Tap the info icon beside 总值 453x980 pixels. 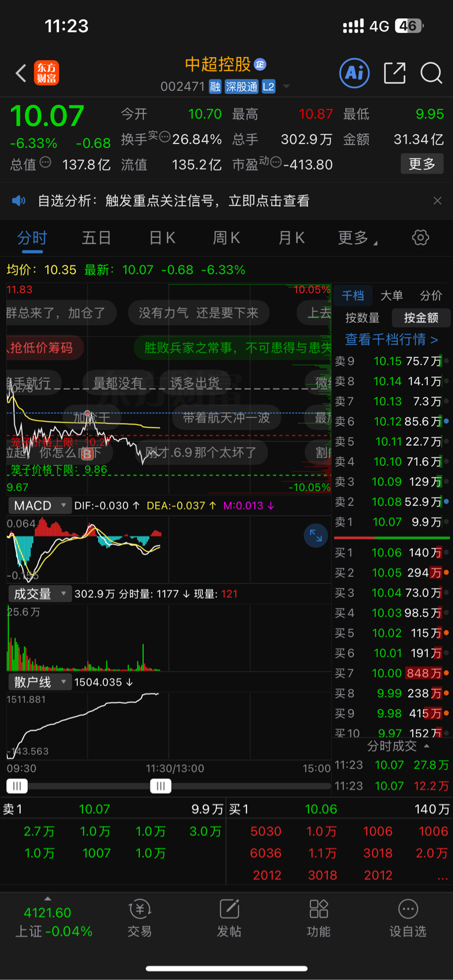click(x=45, y=163)
